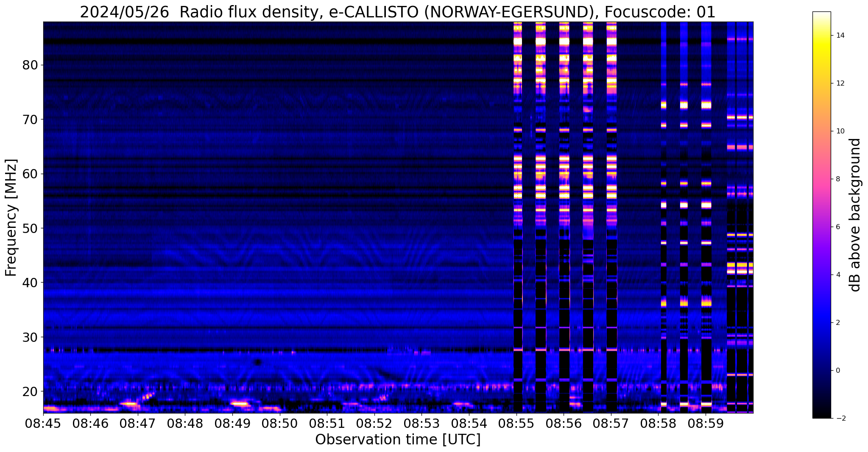This screenshot has width=868, height=452.
Task: Click the 08:47 time tick label
Action: pyautogui.click(x=138, y=423)
